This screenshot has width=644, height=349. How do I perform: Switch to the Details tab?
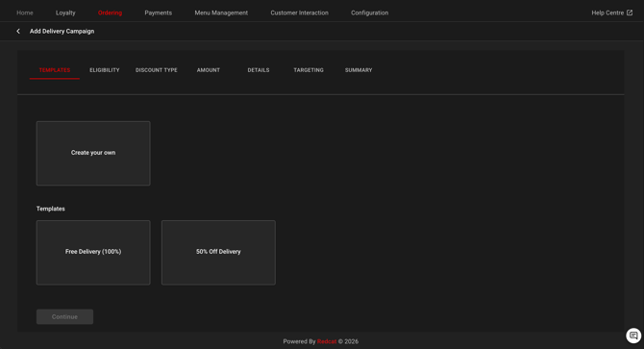tap(259, 70)
